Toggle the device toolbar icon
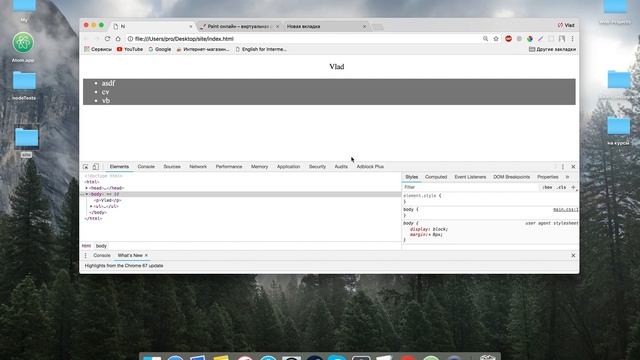This screenshot has width=640, height=360. point(96,167)
